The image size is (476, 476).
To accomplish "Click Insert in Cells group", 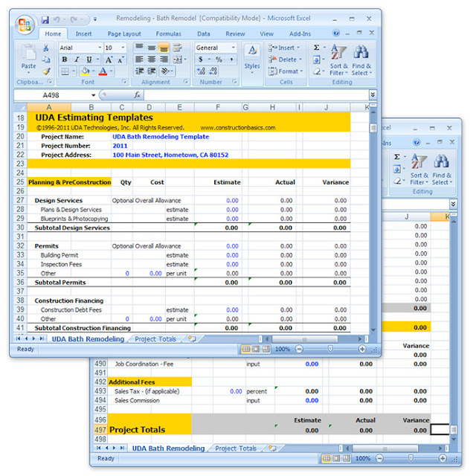I will click(284, 48).
